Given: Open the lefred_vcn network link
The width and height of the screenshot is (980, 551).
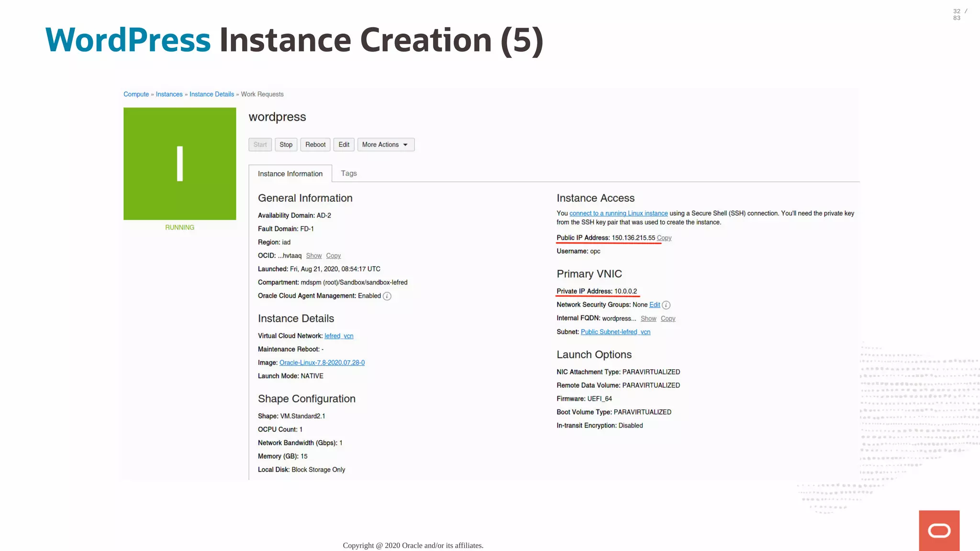Looking at the screenshot, I should [339, 336].
